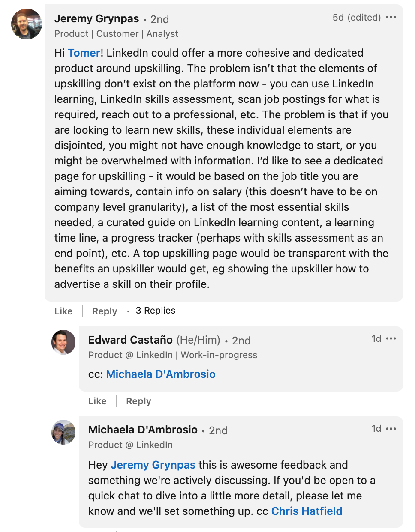Click Jeremy's 'Product | Customer | Analyst' headline
The image size is (415, 532).
pos(116,34)
